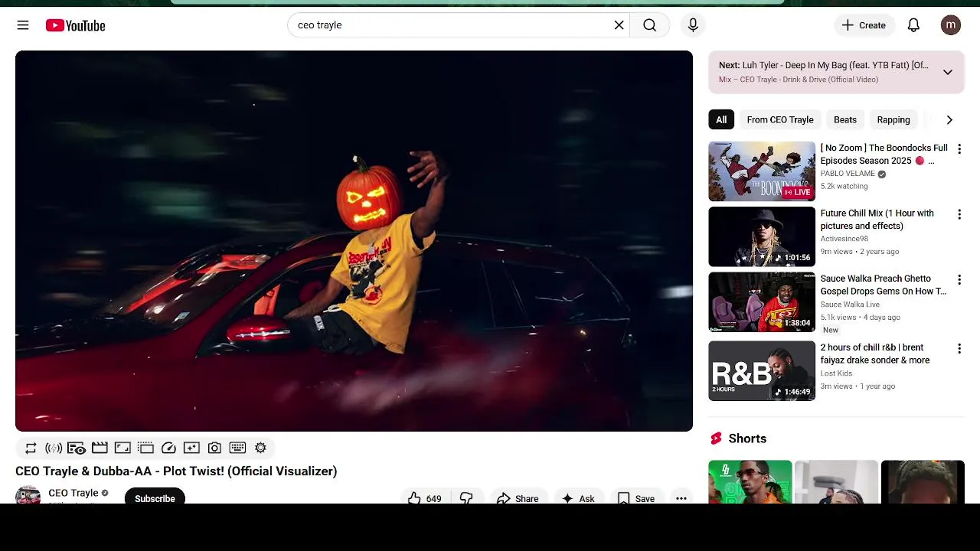Click Lost Kids channel name
The image size is (980, 551).
tap(836, 373)
